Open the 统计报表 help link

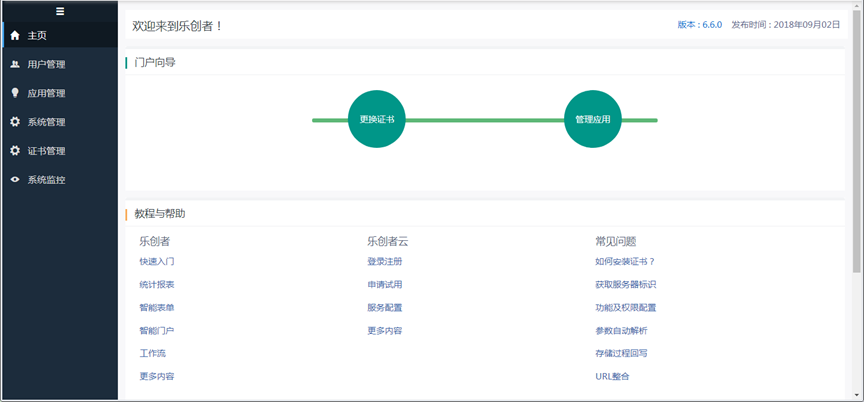coord(157,285)
